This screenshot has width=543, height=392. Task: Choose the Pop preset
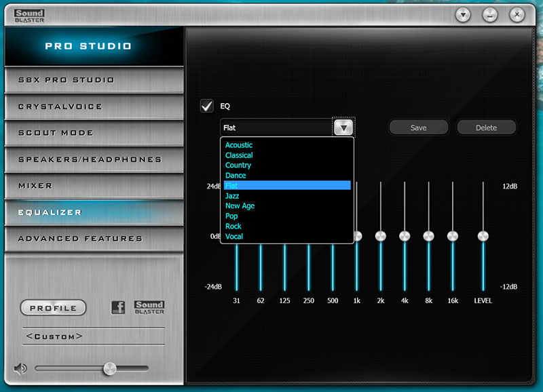click(287, 216)
